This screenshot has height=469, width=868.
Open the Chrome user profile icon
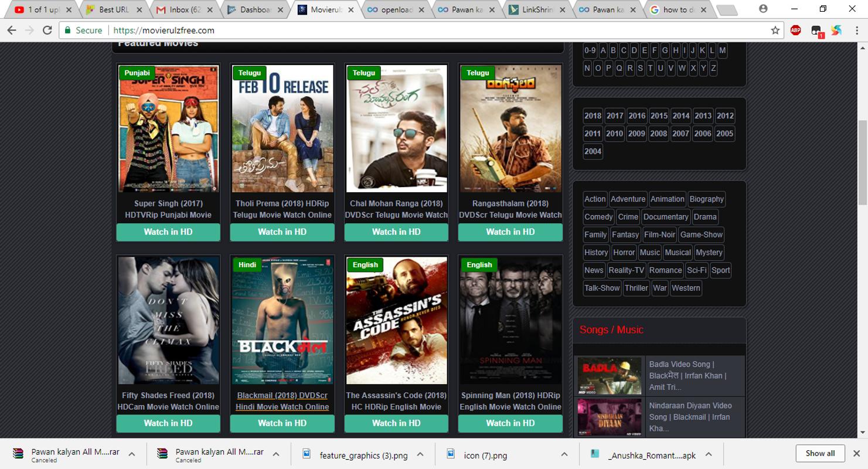click(x=763, y=9)
